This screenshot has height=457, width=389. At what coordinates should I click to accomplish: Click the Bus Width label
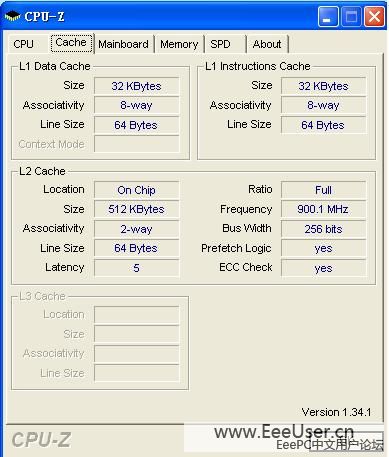[247, 228]
